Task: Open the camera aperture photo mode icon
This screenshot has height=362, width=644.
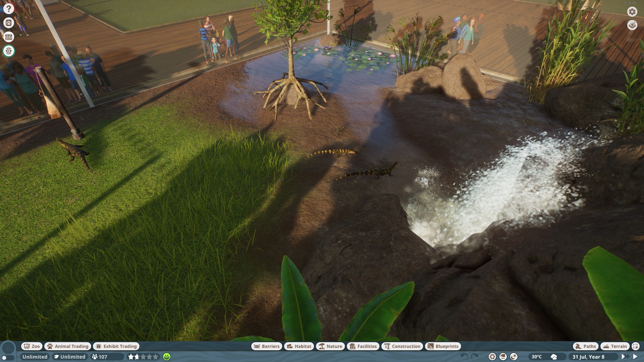Action: 492,357
